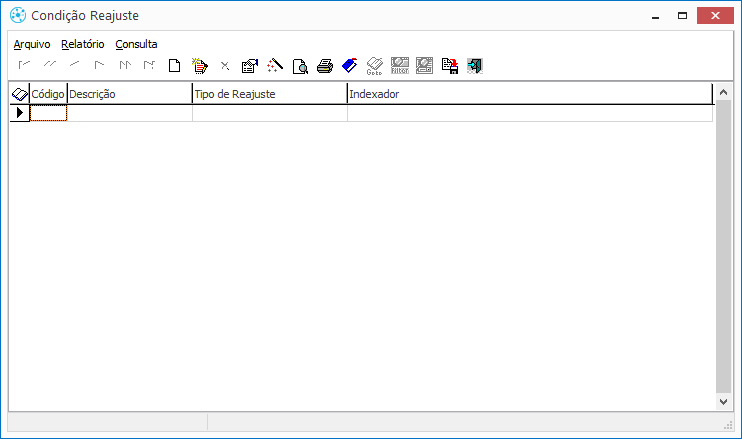Image resolution: width=742 pixels, height=439 pixels.
Task: Click the Filter toolbar icon
Action: click(x=400, y=66)
